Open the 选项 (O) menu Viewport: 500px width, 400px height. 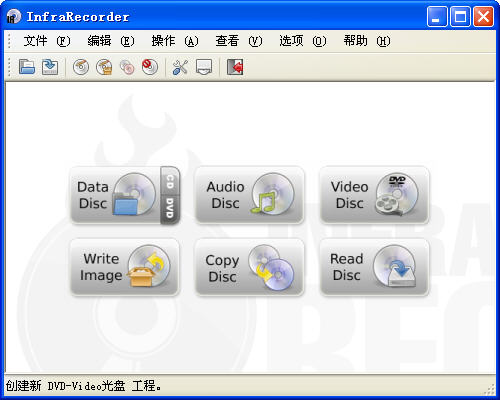click(303, 41)
